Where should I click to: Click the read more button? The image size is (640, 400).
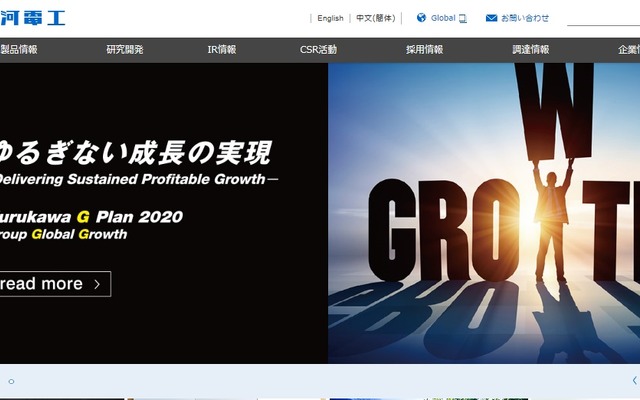(x=55, y=284)
